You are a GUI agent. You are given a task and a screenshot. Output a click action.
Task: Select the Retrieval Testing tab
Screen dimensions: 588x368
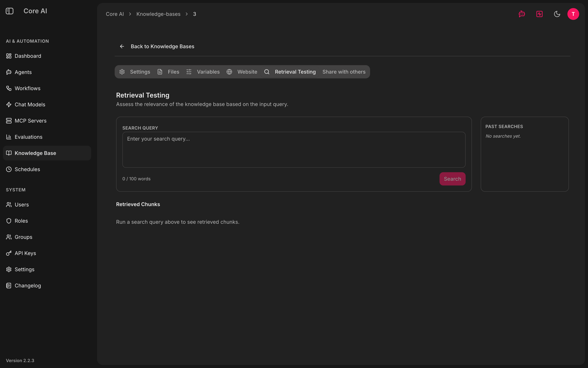pyautogui.click(x=290, y=72)
